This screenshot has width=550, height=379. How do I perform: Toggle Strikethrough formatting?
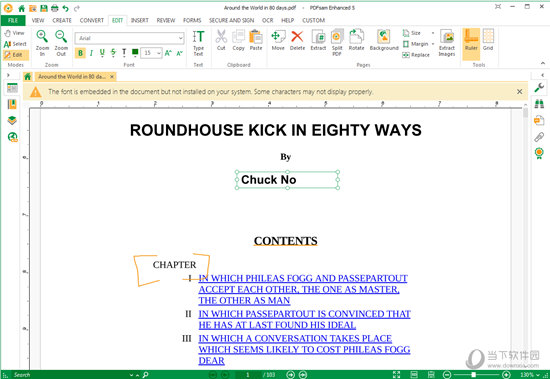[x=113, y=53]
